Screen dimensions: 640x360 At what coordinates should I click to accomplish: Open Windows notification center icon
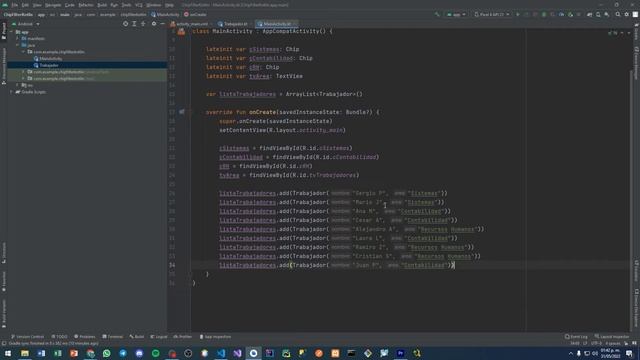629,353
